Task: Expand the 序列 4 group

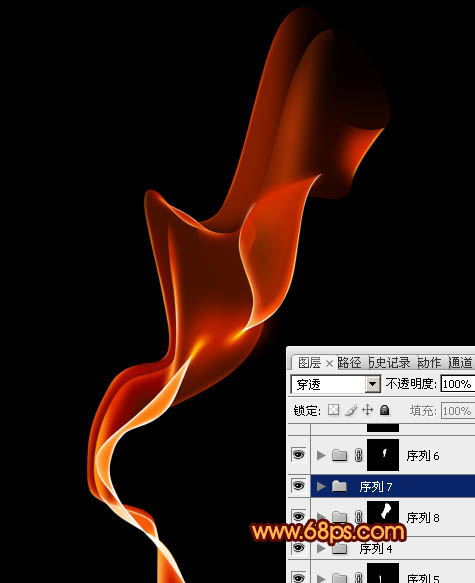Action: click(321, 548)
